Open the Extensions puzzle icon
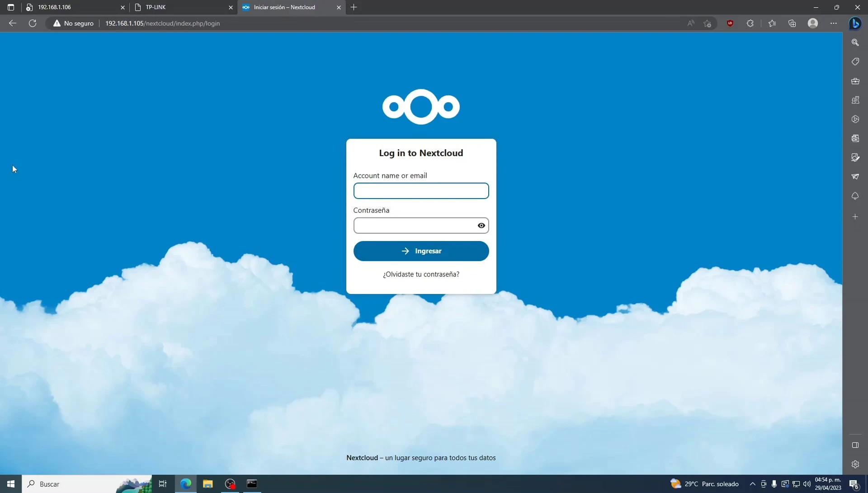The width and height of the screenshot is (868, 493). click(750, 23)
